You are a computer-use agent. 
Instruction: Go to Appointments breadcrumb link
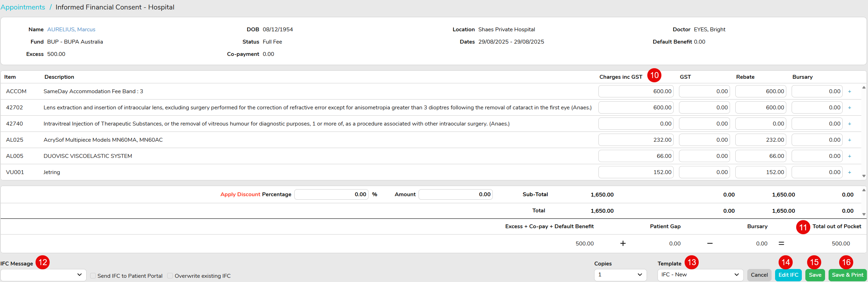tap(23, 7)
